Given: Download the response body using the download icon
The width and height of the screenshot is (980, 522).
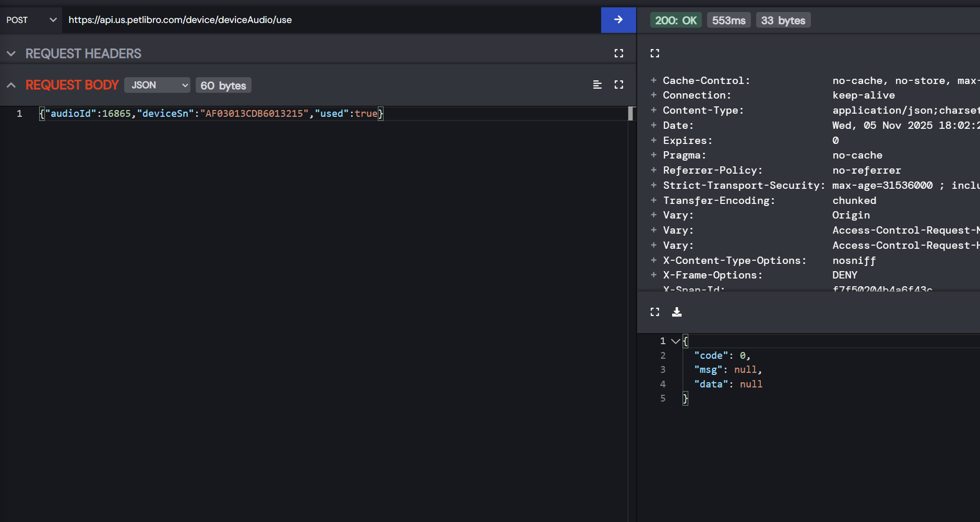Looking at the screenshot, I should (677, 311).
